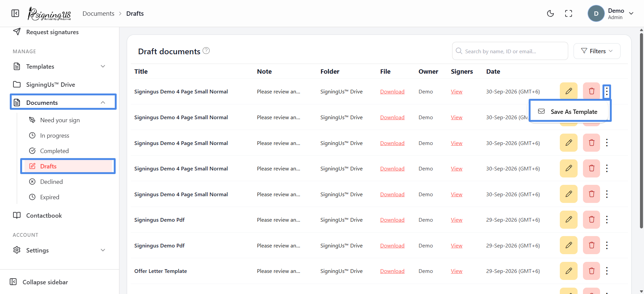Viewport: 644px width, 294px height.
Task: Click the Folder column header
Action: click(x=330, y=71)
